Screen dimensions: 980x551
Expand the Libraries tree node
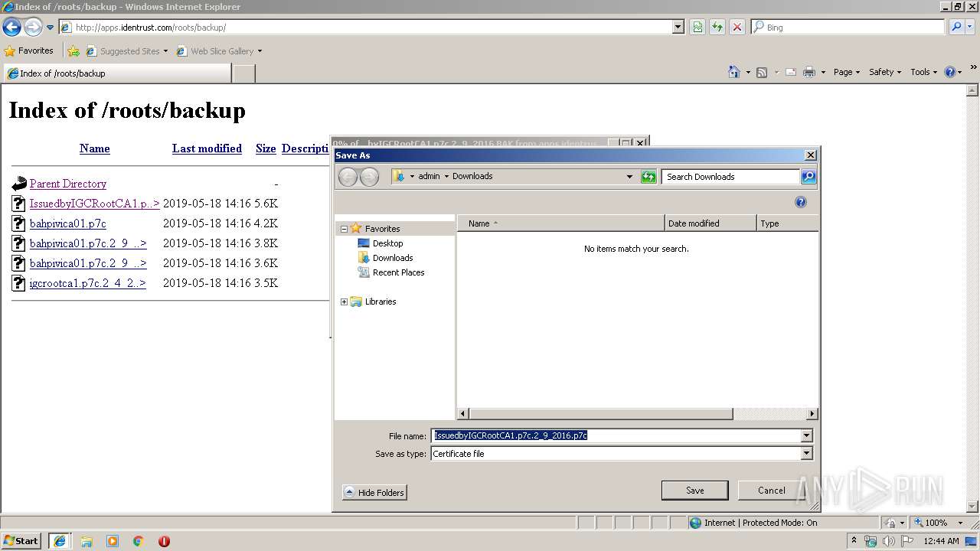(344, 302)
